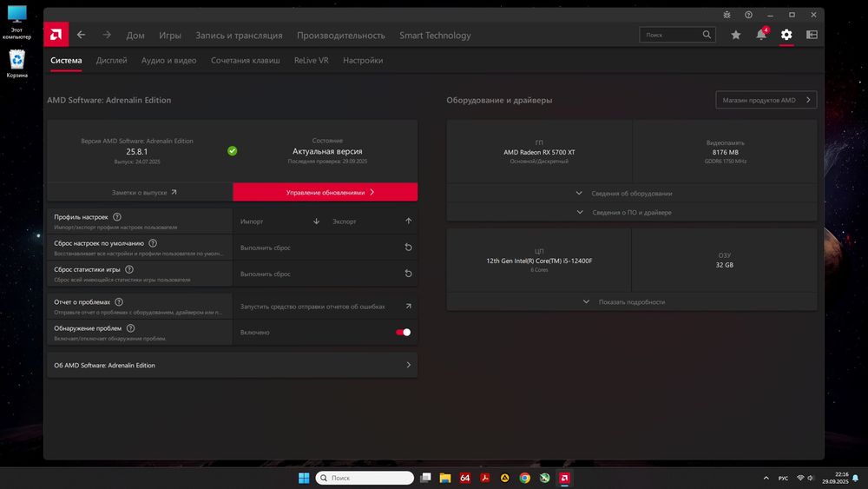
Task: Open settings gear icon
Action: click(786, 35)
